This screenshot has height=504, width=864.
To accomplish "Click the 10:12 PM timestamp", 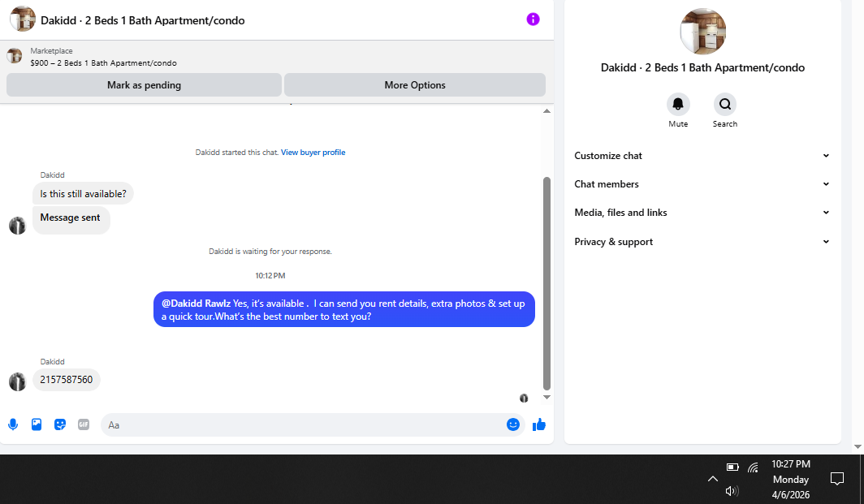I will pos(270,275).
